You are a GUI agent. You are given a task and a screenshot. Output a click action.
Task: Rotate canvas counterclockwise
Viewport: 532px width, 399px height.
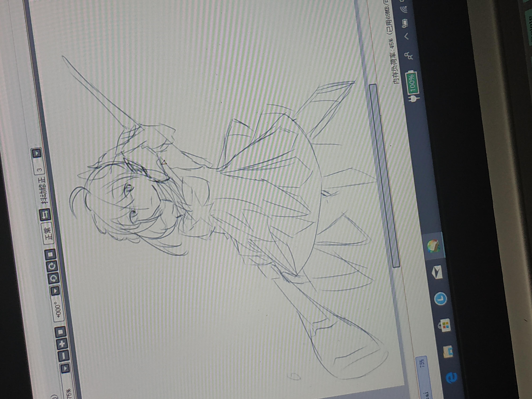(x=54, y=279)
